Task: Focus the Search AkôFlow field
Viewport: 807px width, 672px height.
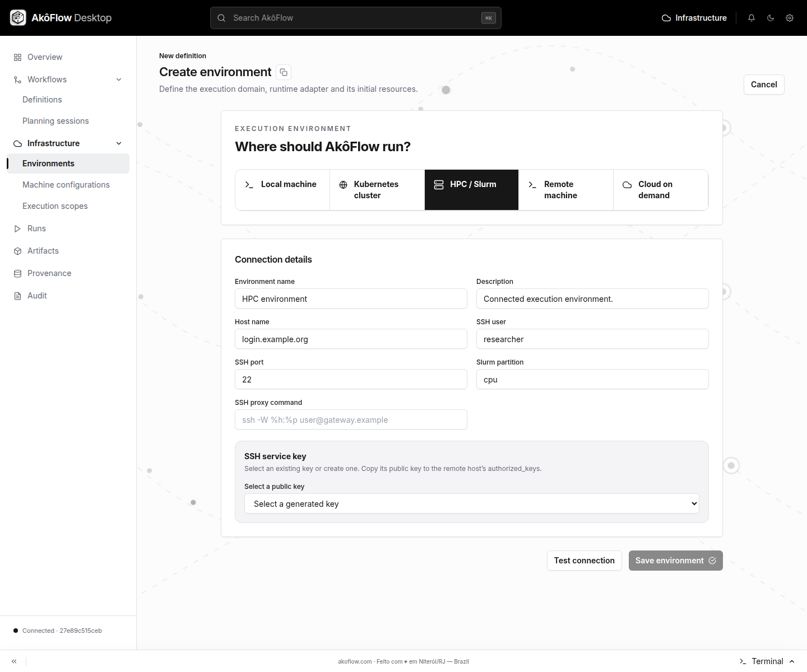Action: pyautogui.click(x=356, y=18)
